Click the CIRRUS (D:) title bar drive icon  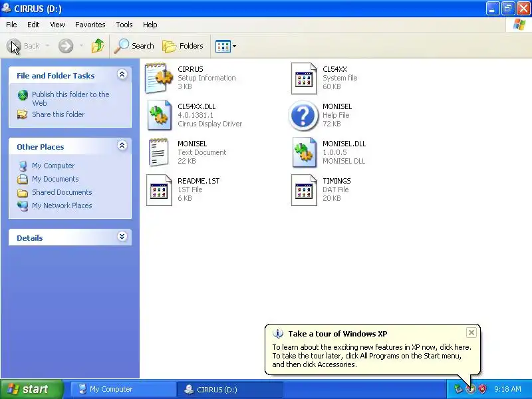[x=6, y=8]
